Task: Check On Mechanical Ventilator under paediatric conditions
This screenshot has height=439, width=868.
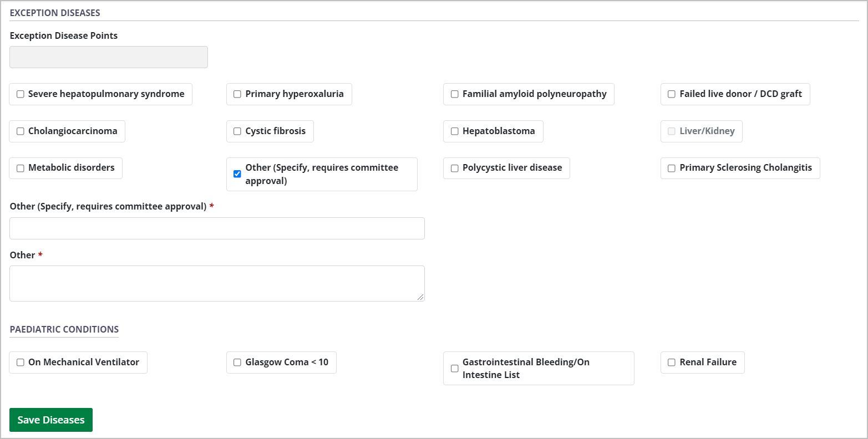Action: point(20,362)
